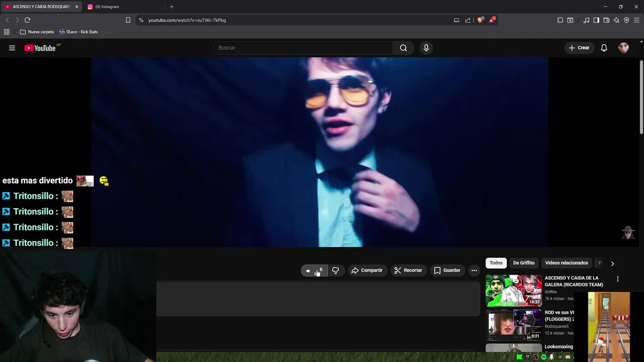This screenshot has width=644, height=362.
Task: Open the browser main menu
Action: click(636, 20)
